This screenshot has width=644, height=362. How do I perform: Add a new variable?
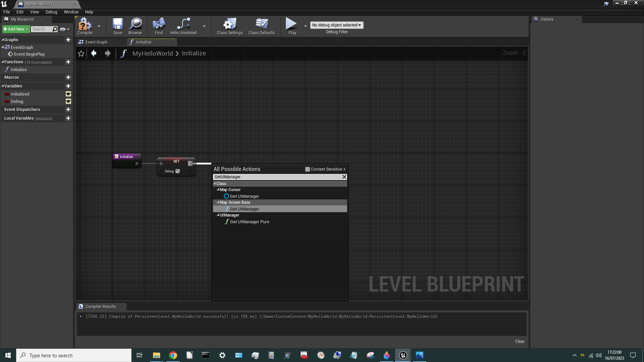pyautogui.click(x=68, y=86)
